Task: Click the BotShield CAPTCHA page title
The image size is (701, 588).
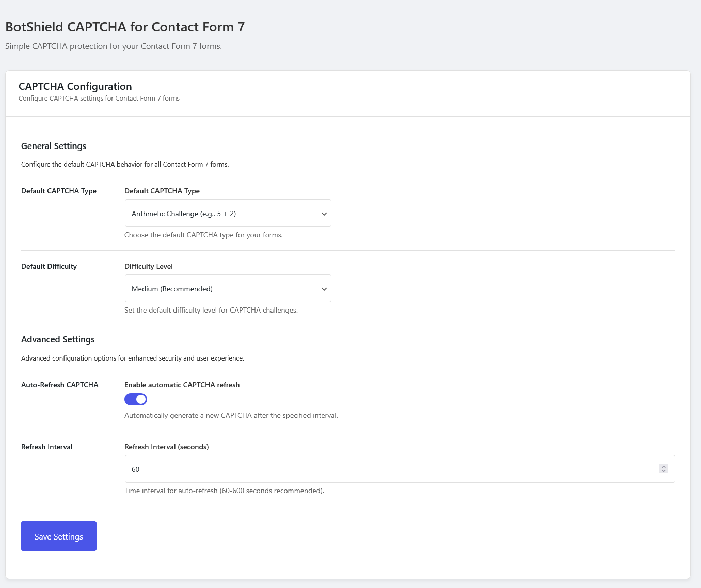Action: [x=124, y=27]
